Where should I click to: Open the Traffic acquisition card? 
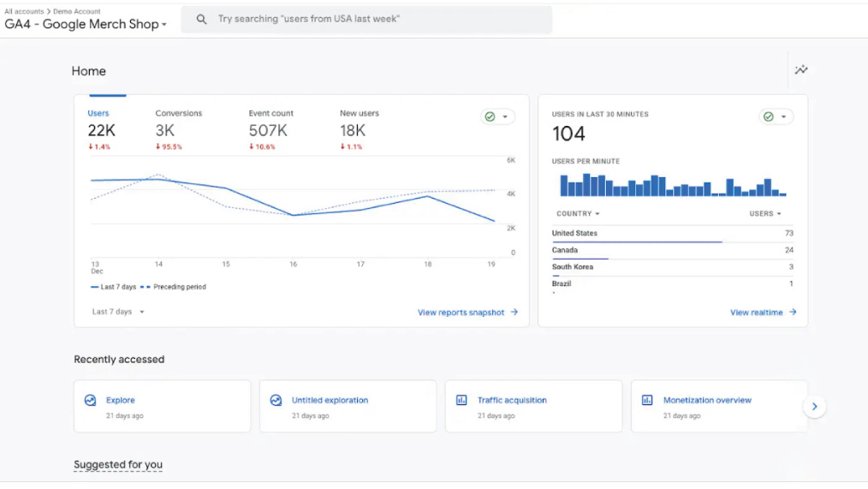point(533,406)
